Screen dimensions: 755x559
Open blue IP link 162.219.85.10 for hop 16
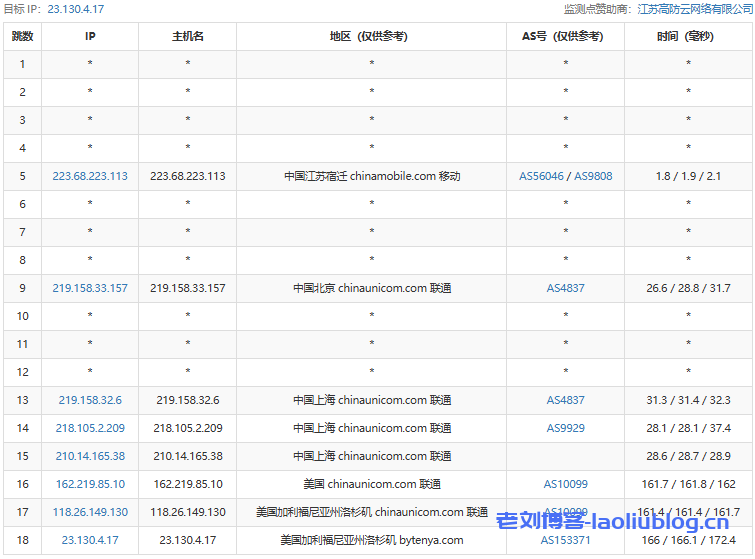click(x=90, y=484)
